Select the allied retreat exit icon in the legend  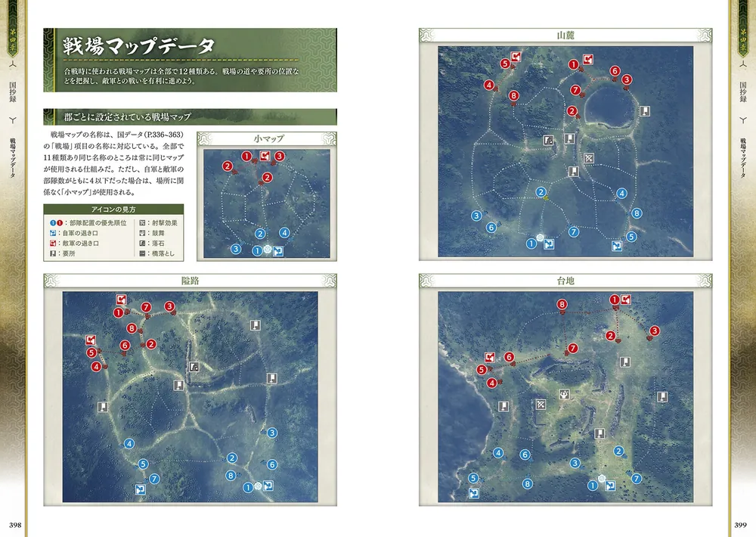tap(52, 232)
